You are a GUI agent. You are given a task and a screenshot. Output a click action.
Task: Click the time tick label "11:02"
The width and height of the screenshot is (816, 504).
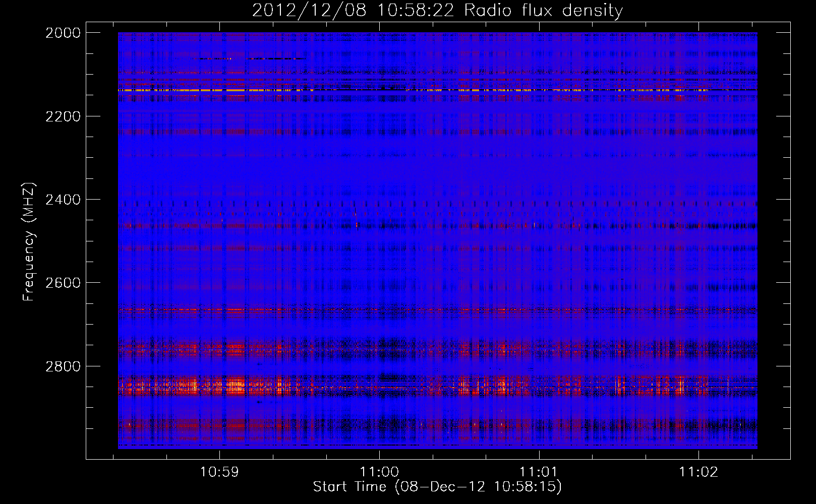point(698,472)
